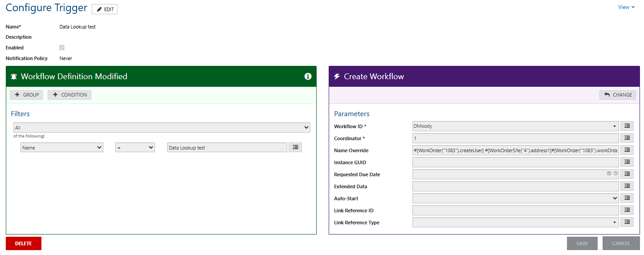Open the All filter match dropdown

coord(162,128)
